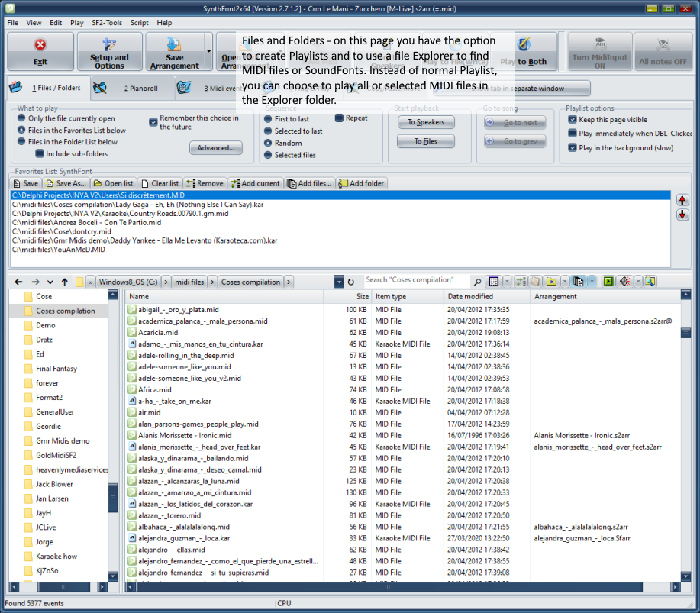Toggle the Repeat checkbox
Screen dimensions: 700x613
click(351, 118)
